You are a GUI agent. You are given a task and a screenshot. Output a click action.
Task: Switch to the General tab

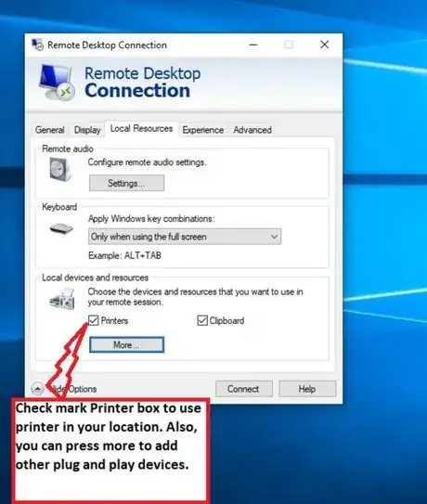click(50, 130)
